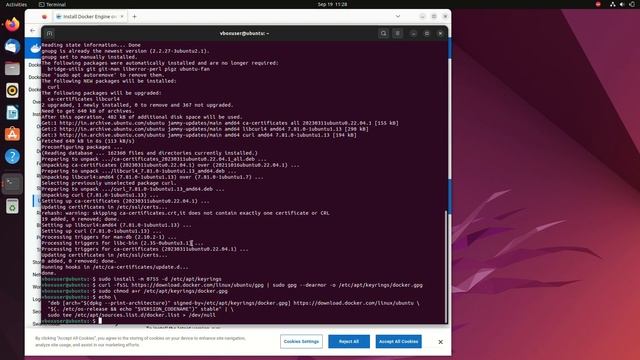Open the Terminal app menu in top bar

click(52, 4)
